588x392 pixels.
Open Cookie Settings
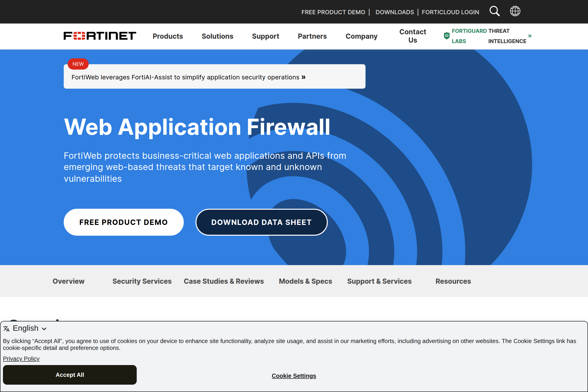tap(294, 376)
